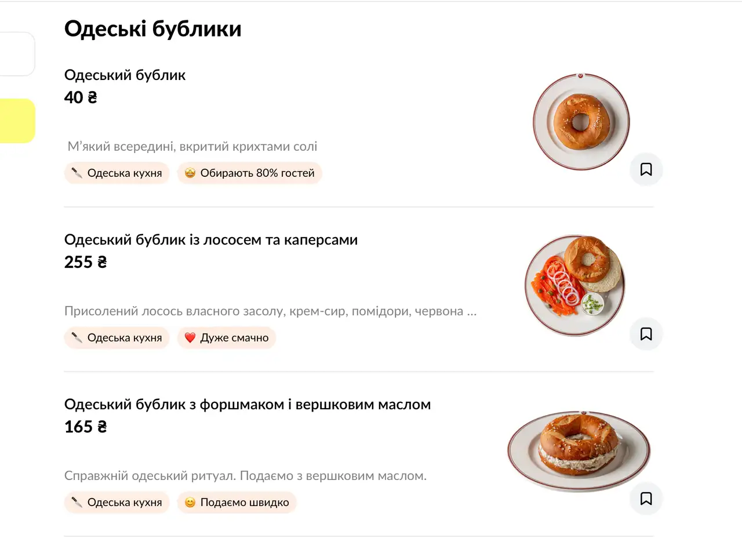
Task: Select the 'Обирають 80% гостей' tag
Action: (249, 173)
